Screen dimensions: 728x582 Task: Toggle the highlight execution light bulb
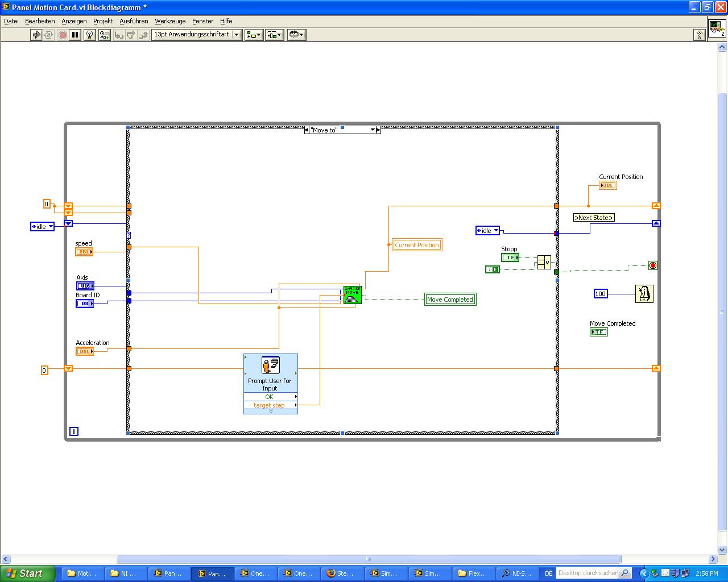click(90, 35)
